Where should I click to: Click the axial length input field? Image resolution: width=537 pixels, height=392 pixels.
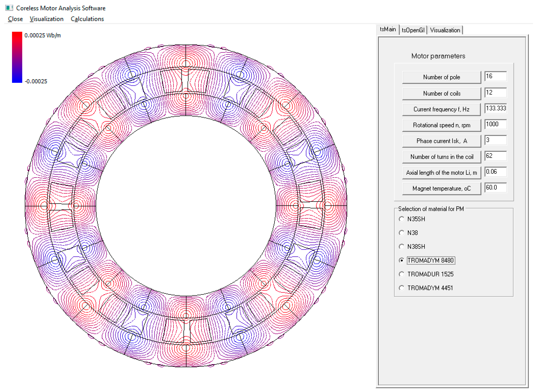(x=496, y=172)
